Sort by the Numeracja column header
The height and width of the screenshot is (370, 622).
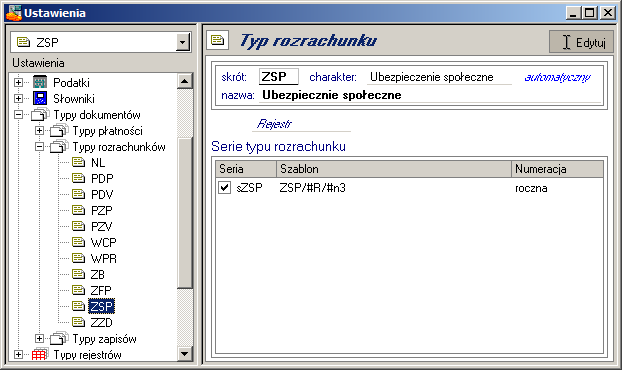click(x=557, y=169)
